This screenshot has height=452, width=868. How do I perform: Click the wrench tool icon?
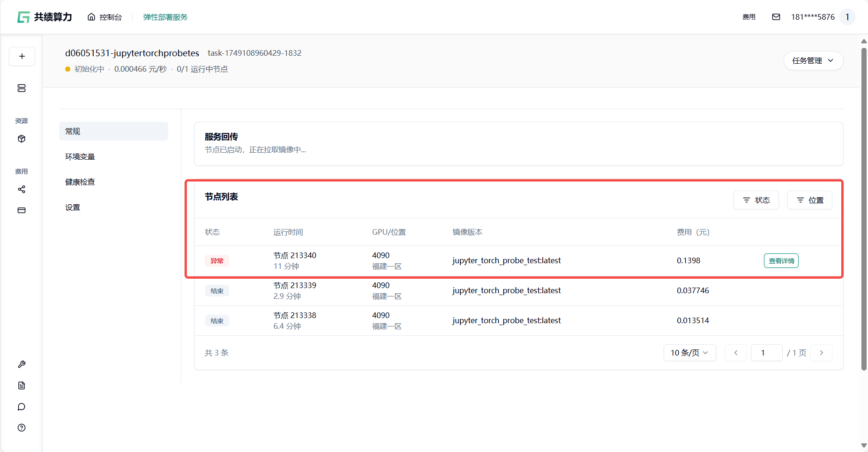click(22, 364)
